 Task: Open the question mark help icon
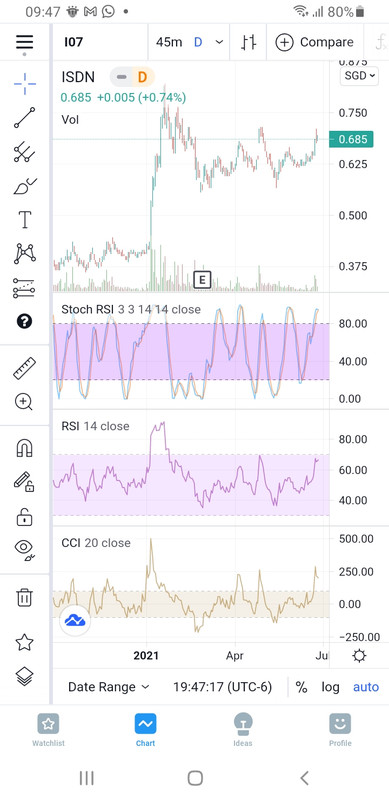tap(25, 321)
